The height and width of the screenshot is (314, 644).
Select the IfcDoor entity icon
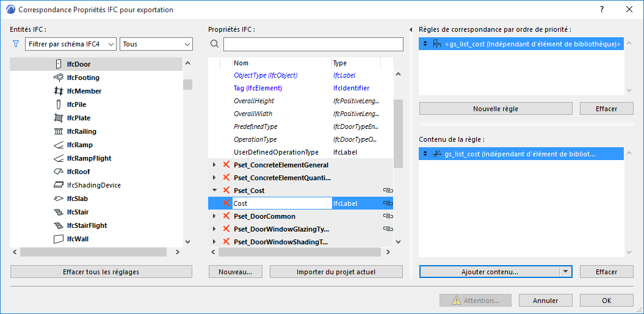point(59,64)
